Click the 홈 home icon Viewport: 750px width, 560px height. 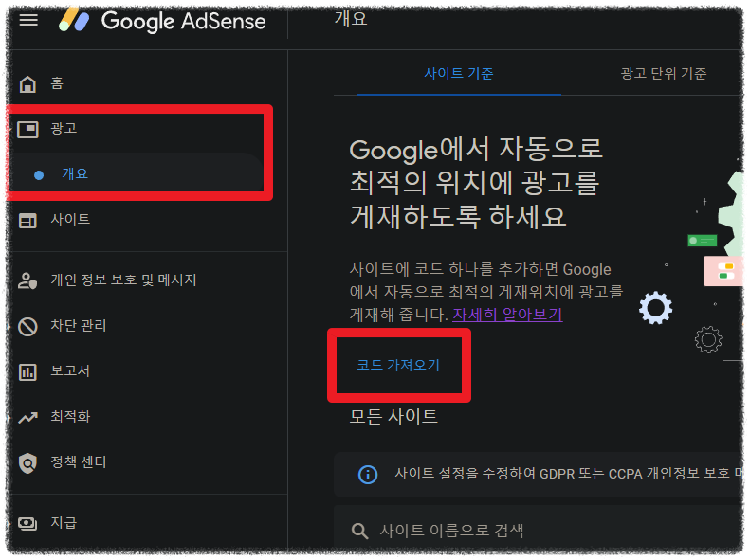(27, 84)
